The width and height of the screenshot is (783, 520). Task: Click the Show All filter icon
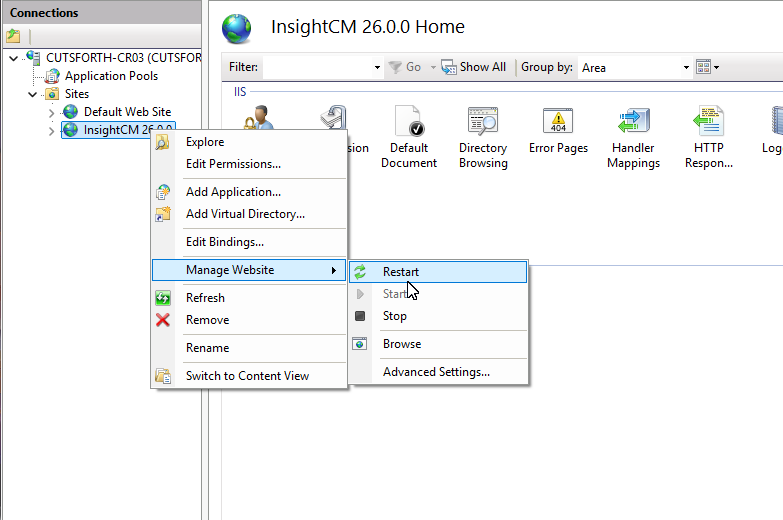click(x=448, y=67)
